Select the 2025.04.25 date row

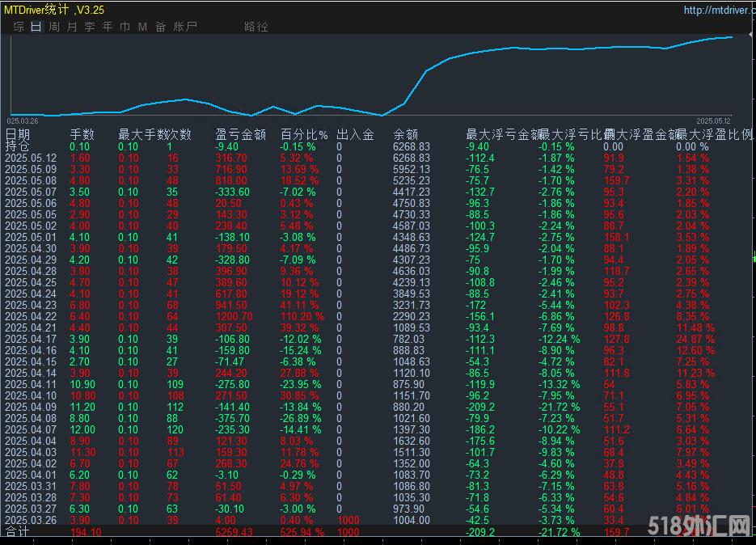tap(378, 283)
